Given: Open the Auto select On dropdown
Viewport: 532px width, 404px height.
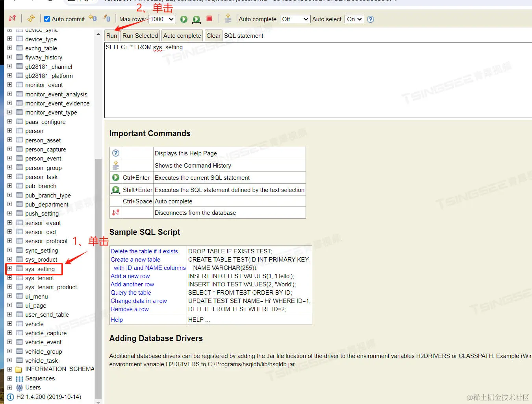Looking at the screenshot, I should pyautogui.click(x=354, y=19).
